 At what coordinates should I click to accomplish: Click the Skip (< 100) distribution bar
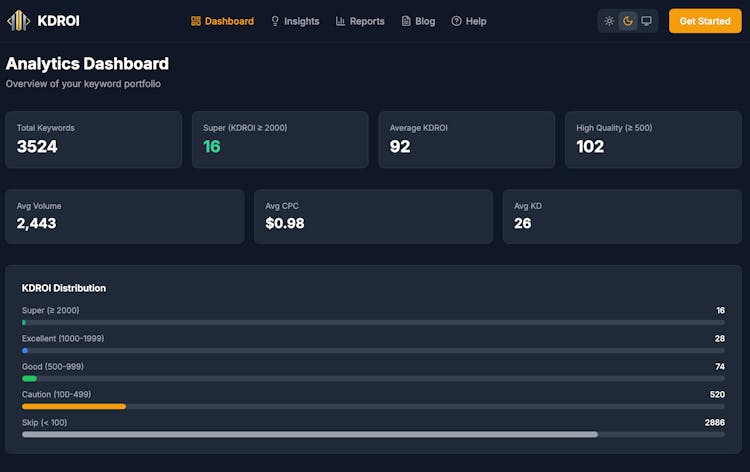(x=310, y=434)
